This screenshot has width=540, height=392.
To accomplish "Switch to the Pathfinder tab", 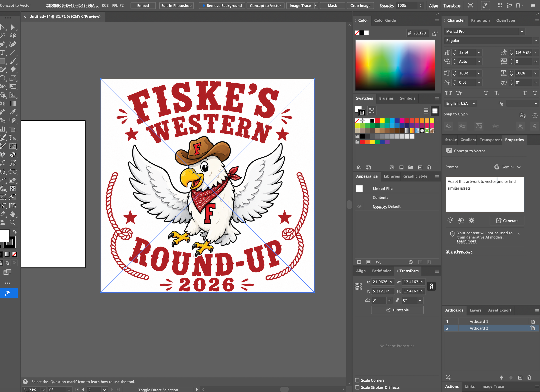I will point(381,271).
